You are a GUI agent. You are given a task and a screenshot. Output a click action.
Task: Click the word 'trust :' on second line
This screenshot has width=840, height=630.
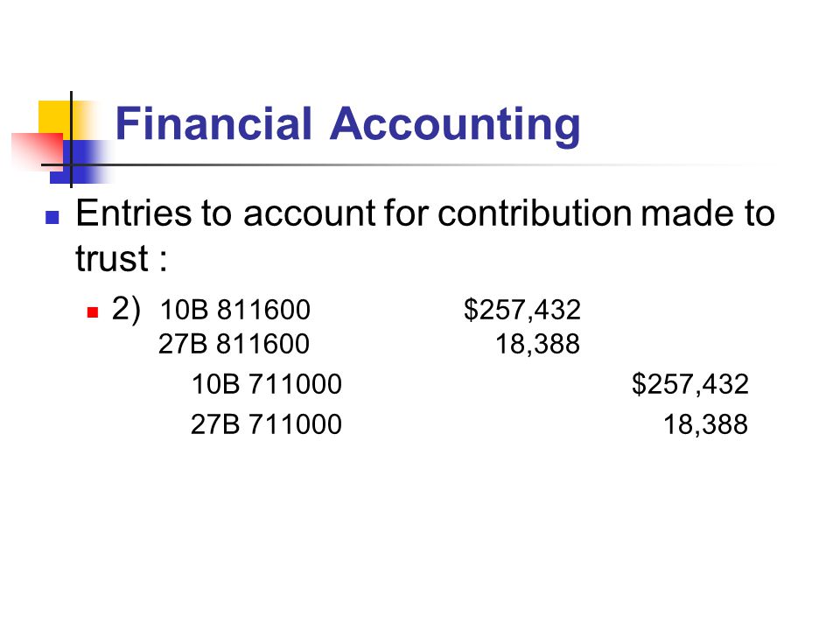pyautogui.click(x=121, y=259)
